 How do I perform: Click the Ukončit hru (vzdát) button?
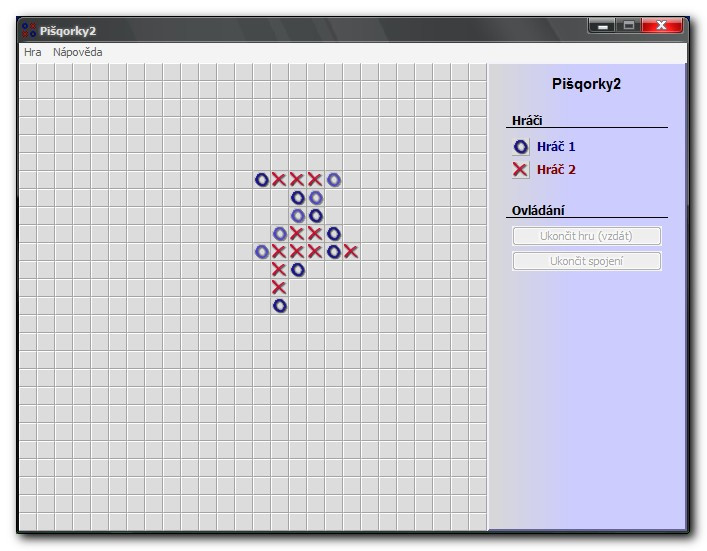[x=587, y=236]
